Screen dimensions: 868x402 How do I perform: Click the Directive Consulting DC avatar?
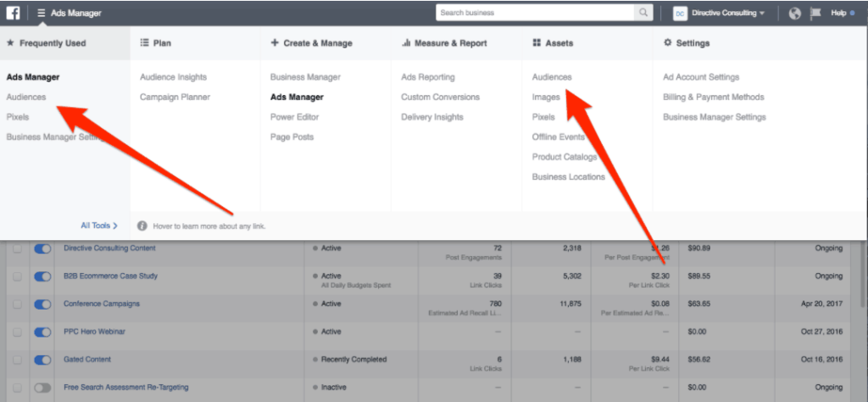[x=680, y=14]
